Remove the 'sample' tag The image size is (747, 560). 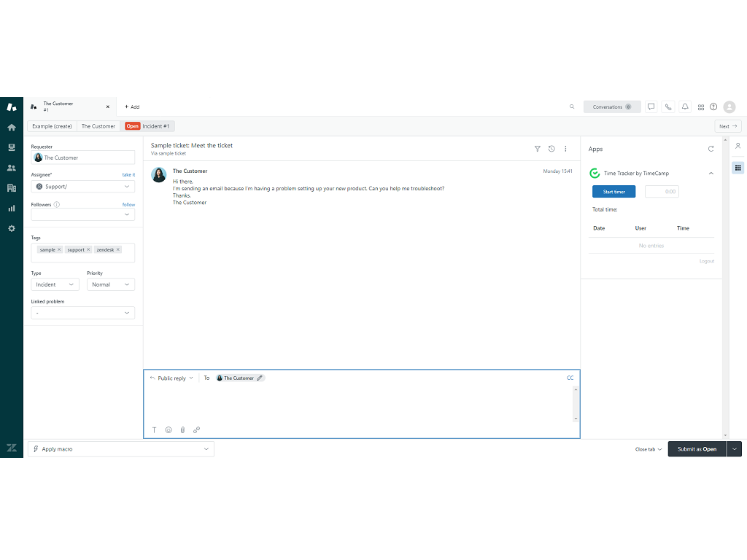(59, 249)
